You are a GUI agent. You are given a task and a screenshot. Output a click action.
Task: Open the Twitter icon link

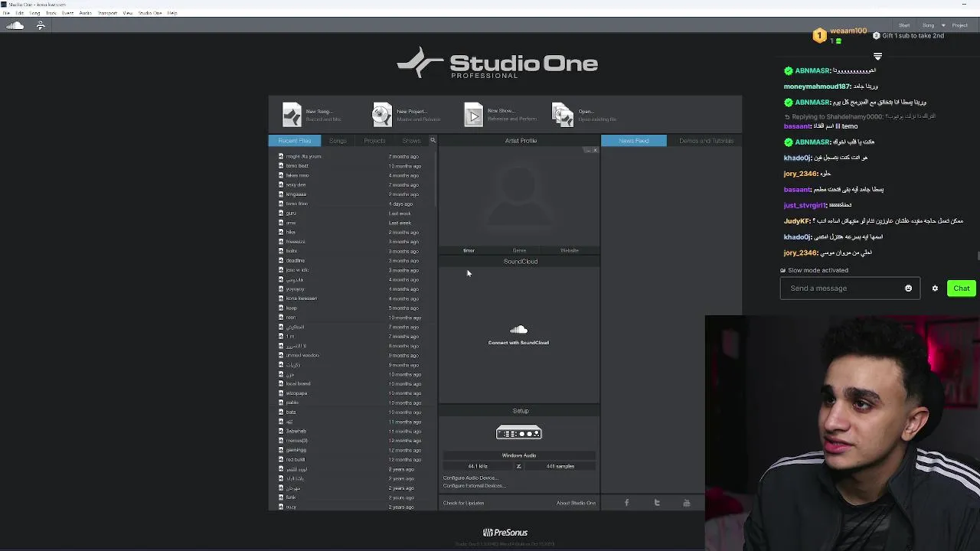coord(656,503)
